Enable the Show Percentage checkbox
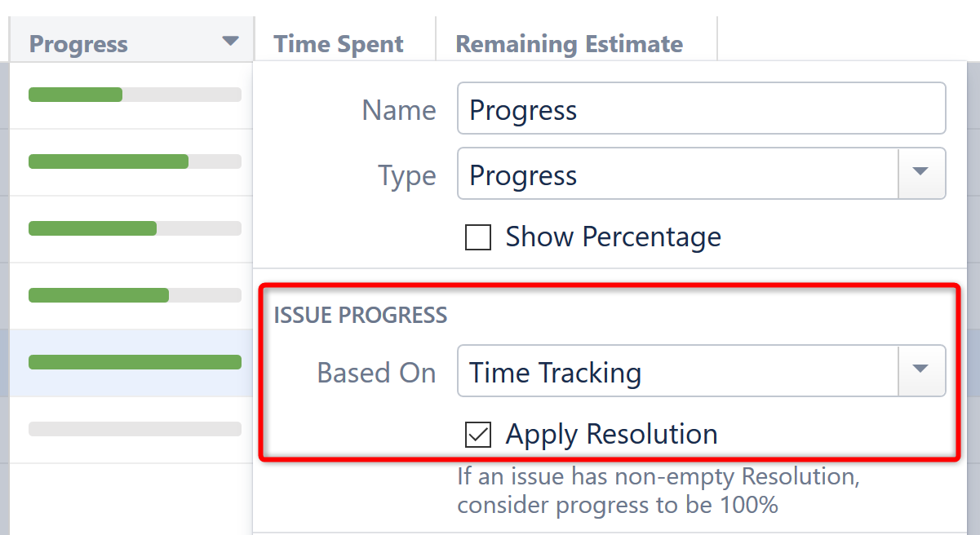The height and width of the screenshot is (535, 980). point(477,237)
